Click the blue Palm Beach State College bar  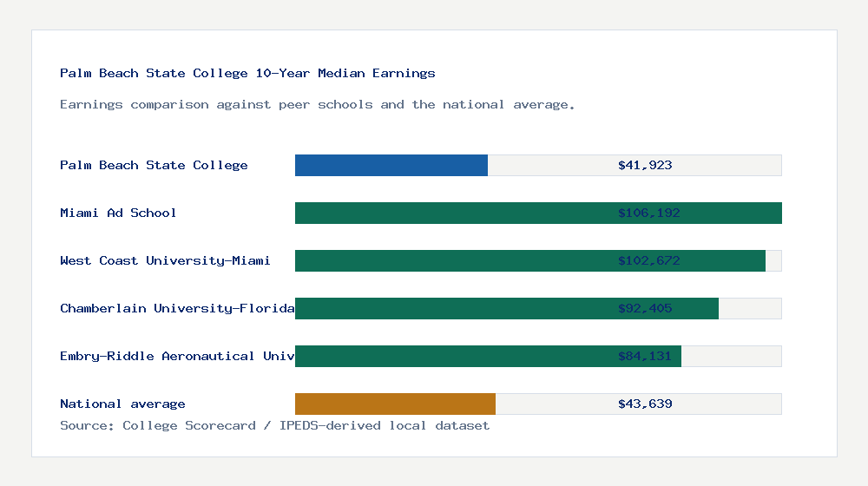tap(391, 166)
